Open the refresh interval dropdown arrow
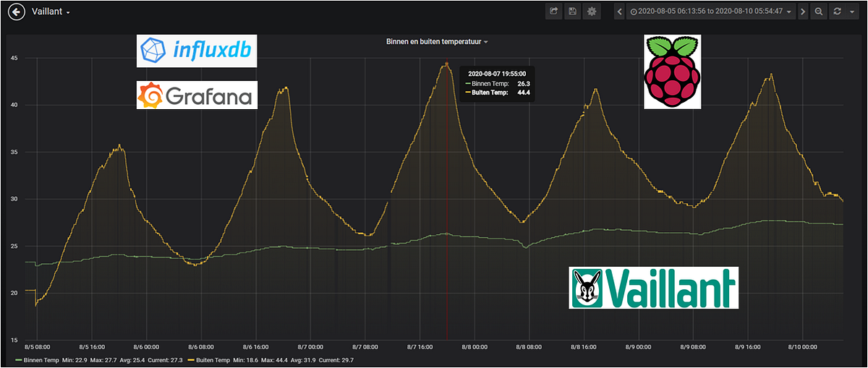The image size is (868, 368). coord(852,12)
